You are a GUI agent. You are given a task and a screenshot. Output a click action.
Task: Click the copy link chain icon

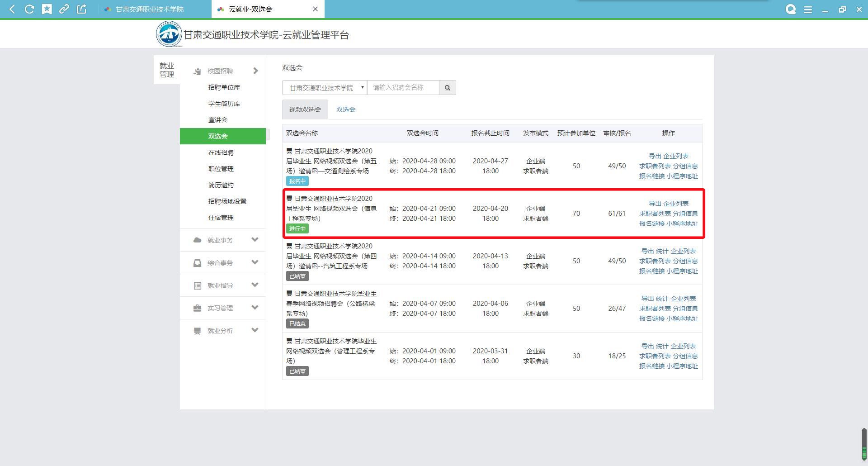pos(64,9)
